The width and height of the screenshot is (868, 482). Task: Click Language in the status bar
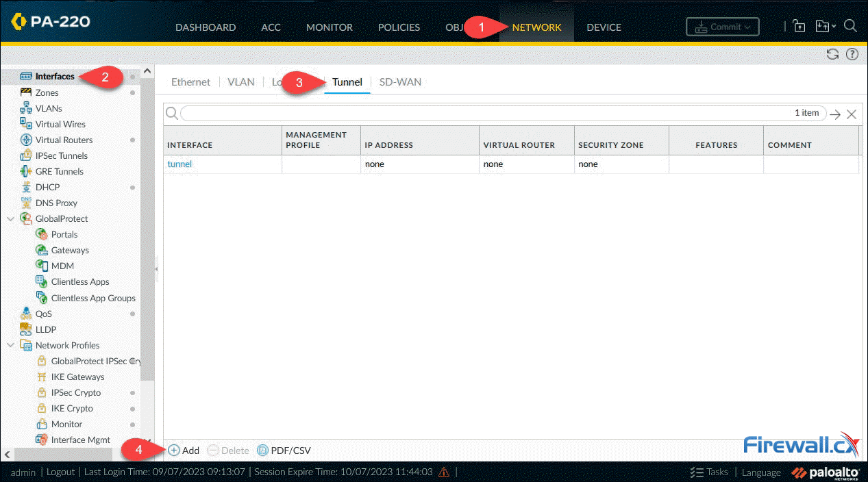pos(761,472)
